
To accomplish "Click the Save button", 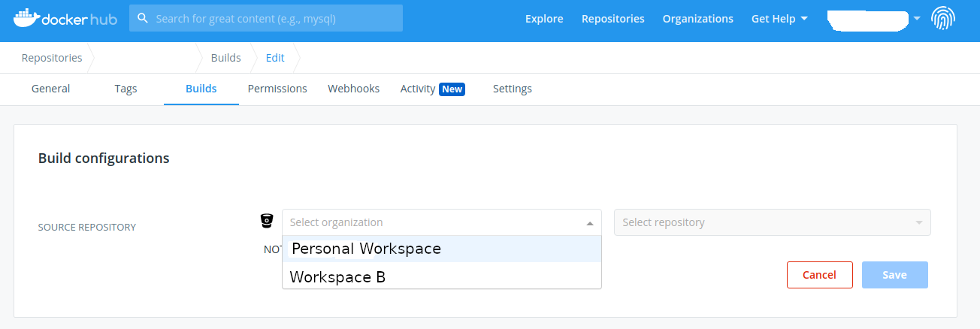I will (x=894, y=275).
